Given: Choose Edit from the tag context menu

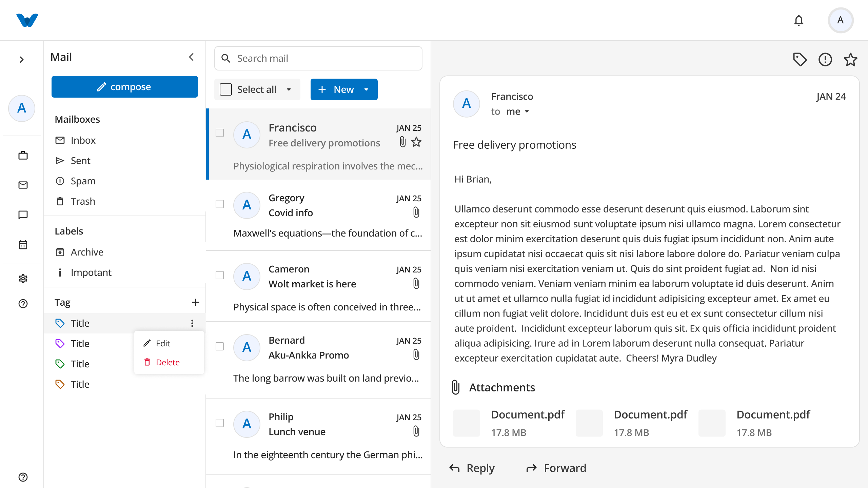Looking at the screenshot, I should (169, 343).
